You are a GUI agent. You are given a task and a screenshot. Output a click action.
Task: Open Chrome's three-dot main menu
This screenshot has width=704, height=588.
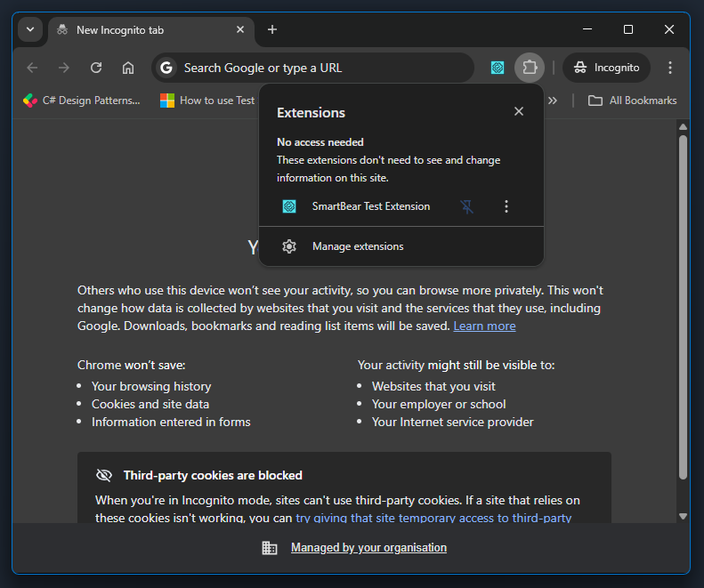670,68
